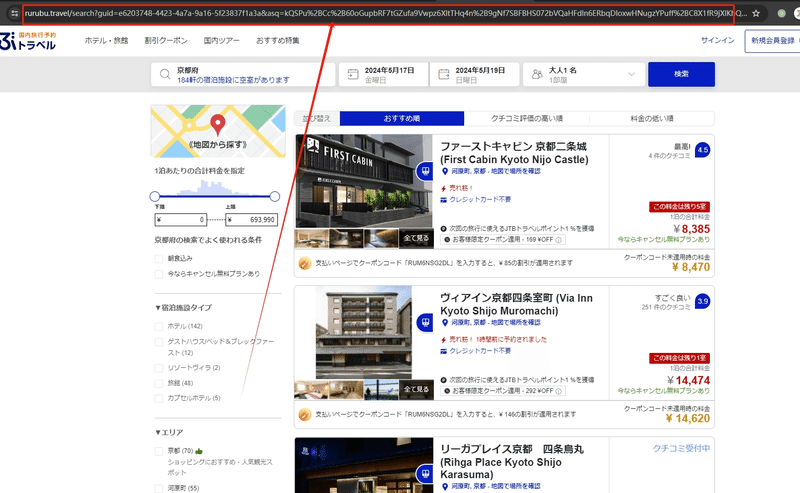Click the search magnifier icon in destination field
The image size is (800, 493).
click(x=165, y=75)
